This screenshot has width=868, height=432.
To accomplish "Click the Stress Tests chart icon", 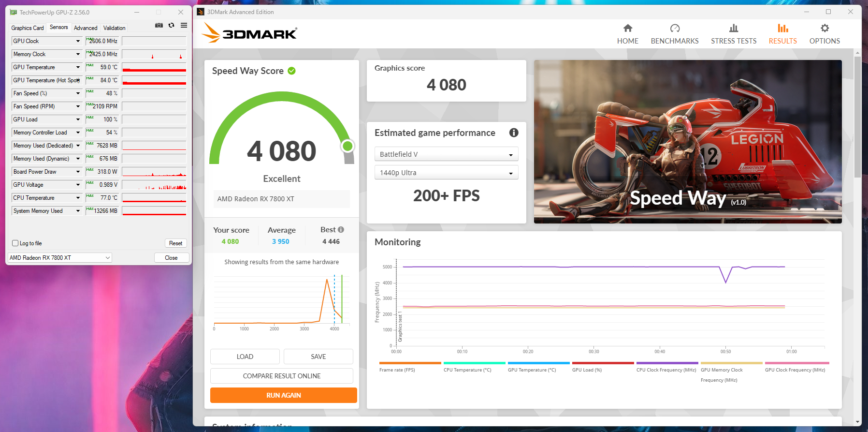I will coord(734,28).
